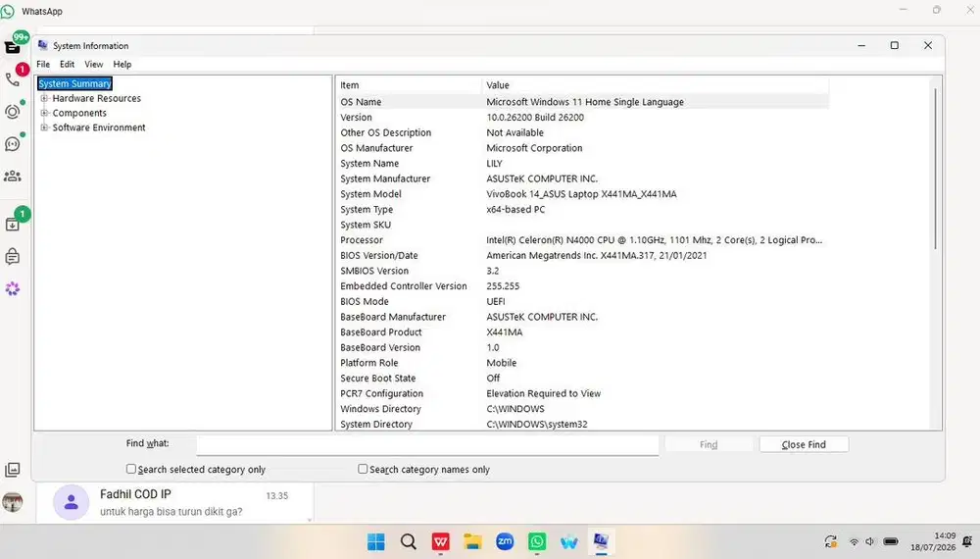The height and width of the screenshot is (559, 980).
Task: Open WhatsApp profile picture avatar
Action: click(13, 501)
